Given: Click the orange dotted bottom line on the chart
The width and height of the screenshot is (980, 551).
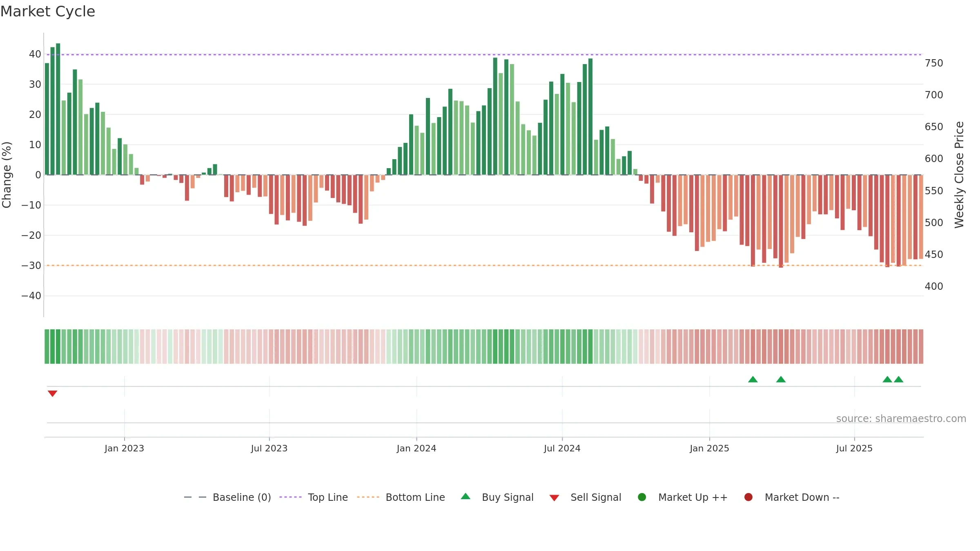Looking at the screenshot, I should (484, 265).
